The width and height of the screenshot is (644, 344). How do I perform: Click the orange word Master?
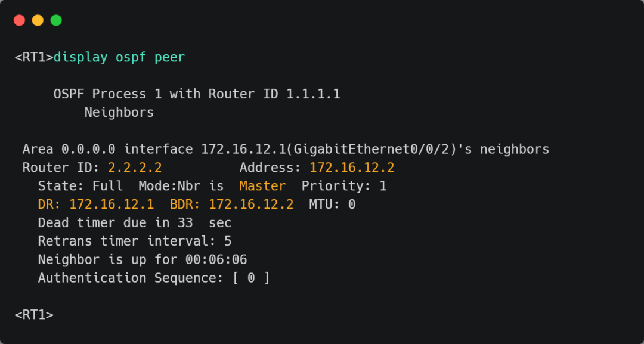pos(262,187)
